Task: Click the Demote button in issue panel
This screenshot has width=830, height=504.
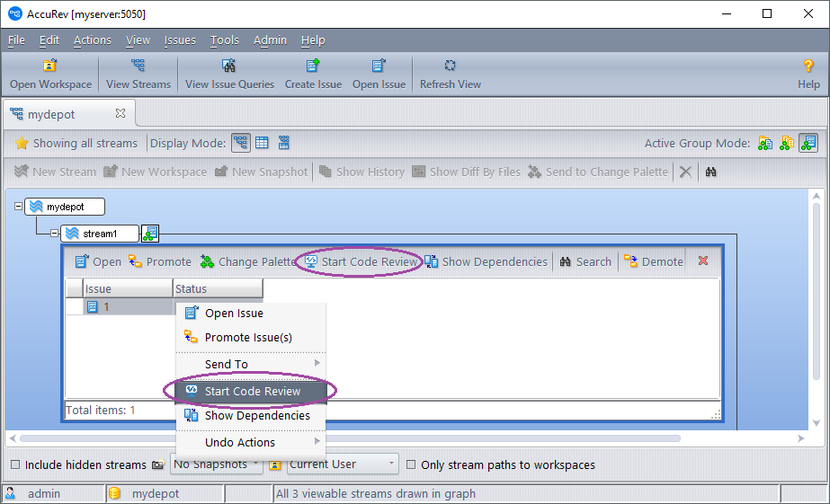Action: 654,261
